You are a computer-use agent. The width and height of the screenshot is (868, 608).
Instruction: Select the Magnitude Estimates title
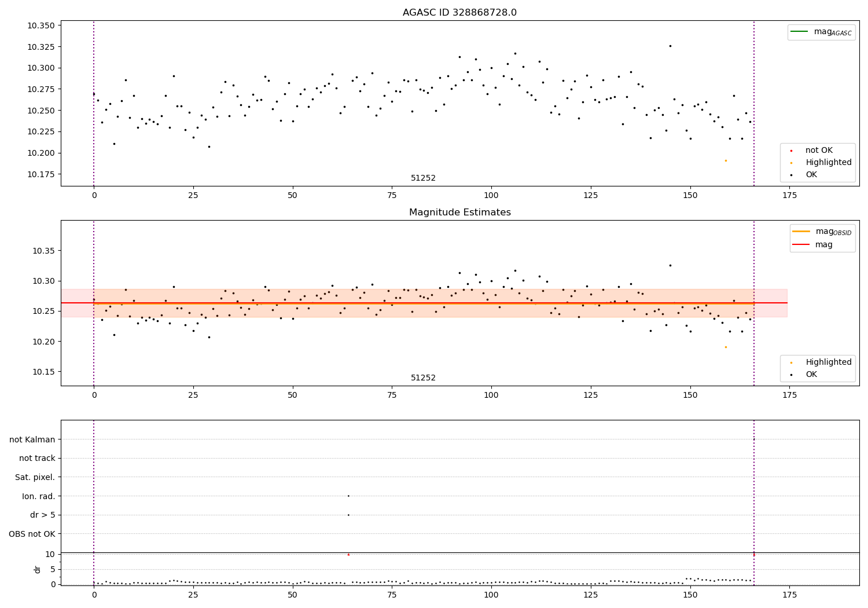(459, 213)
